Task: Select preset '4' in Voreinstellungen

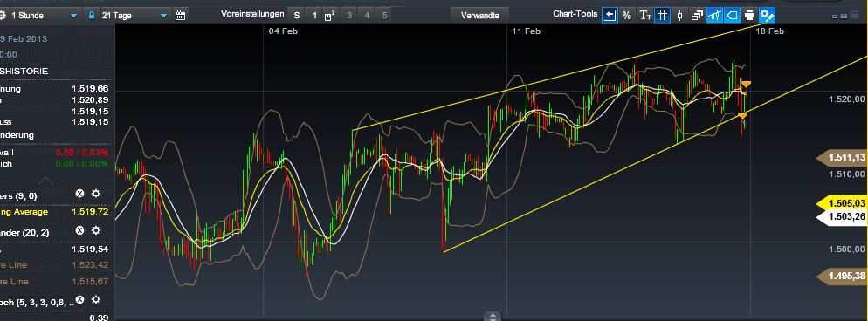Action: tap(367, 16)
